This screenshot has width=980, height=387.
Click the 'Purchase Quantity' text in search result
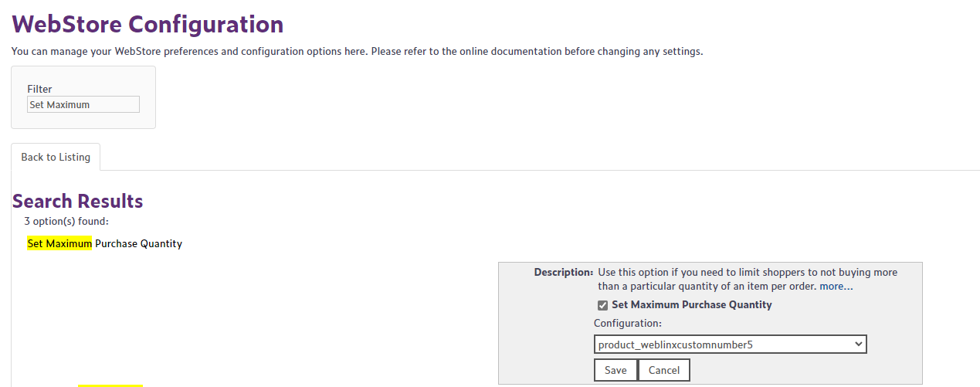click(x=138, y=243)
